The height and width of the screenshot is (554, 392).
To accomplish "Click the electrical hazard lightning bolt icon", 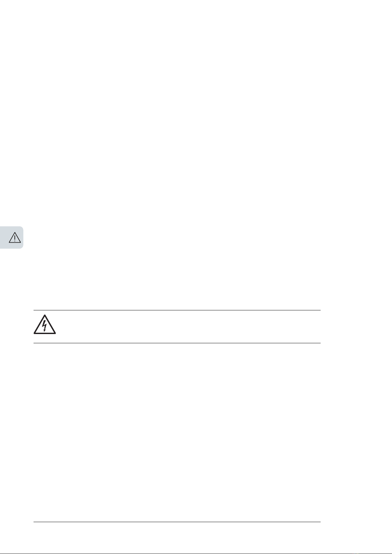I will click(x=45, y=325).
